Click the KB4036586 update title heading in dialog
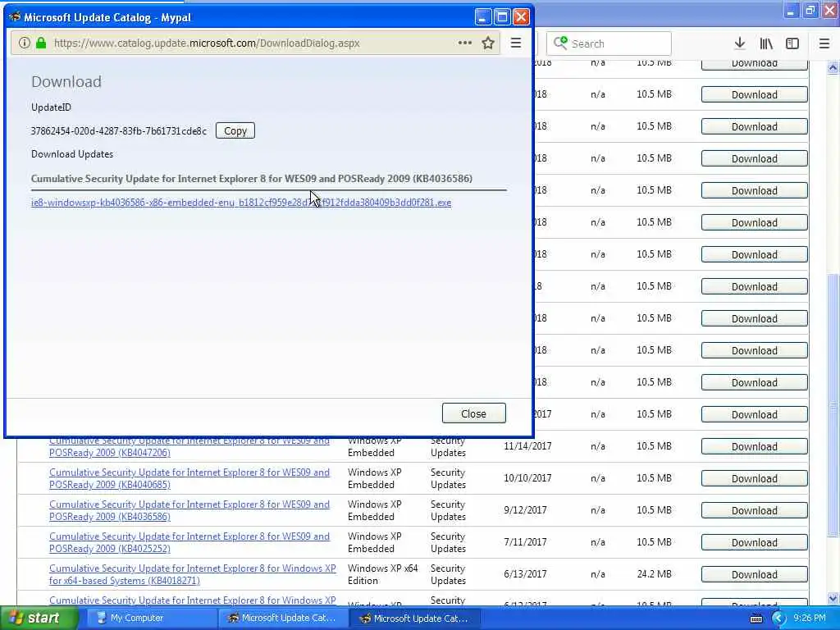This screenshot has height=630, width=840. click(252, 178)
